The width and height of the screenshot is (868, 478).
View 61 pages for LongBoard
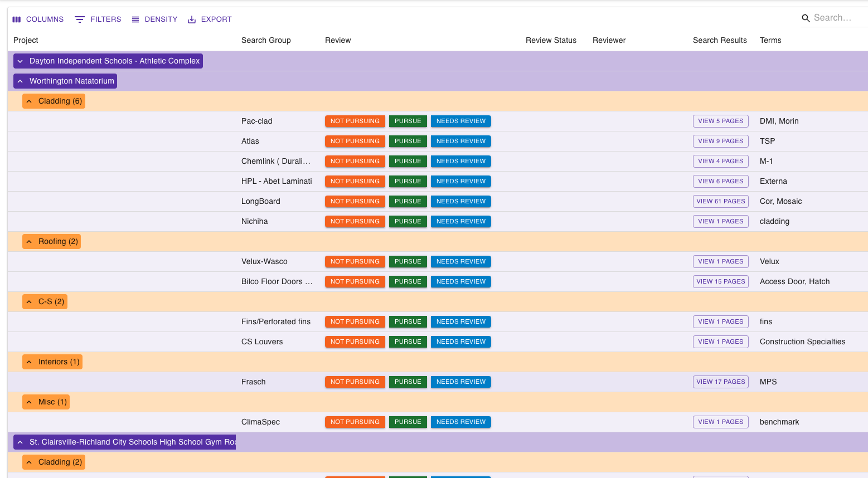720,202
